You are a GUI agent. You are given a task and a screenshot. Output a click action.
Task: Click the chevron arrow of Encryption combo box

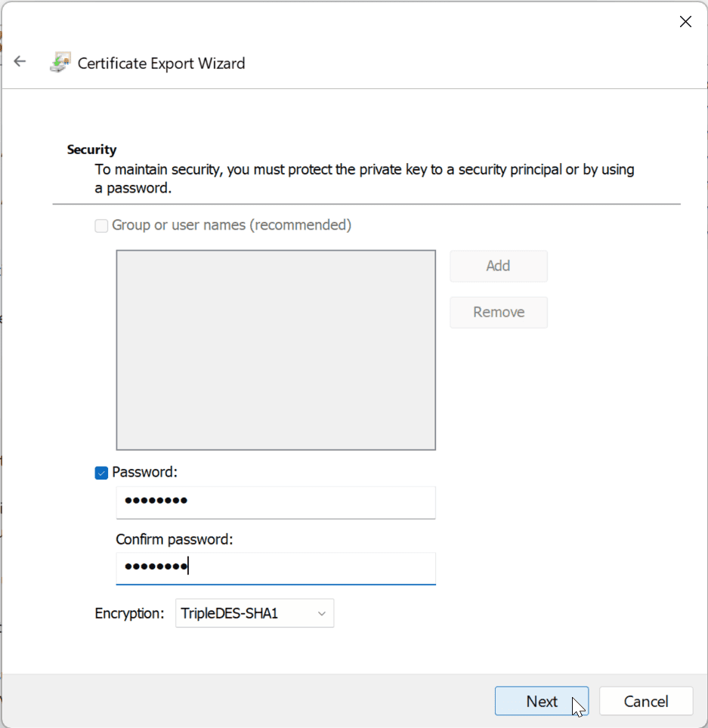pos(321,614)
